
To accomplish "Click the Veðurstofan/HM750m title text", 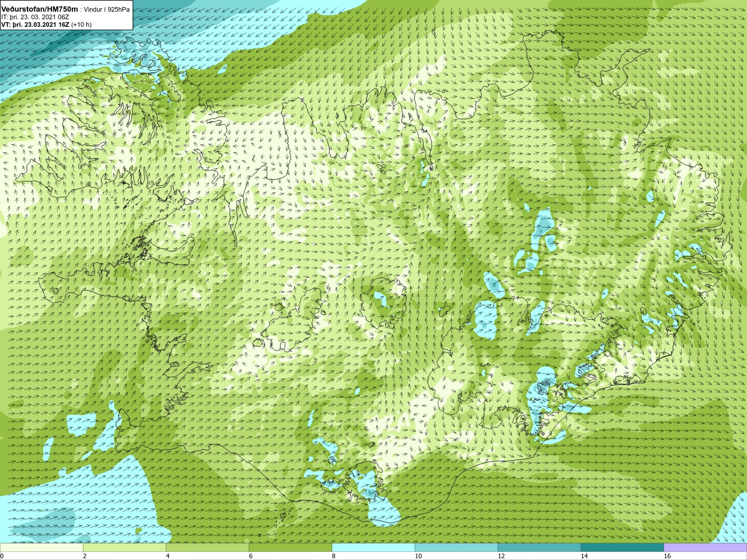I will pyautogui.click(x=40, y=9).
